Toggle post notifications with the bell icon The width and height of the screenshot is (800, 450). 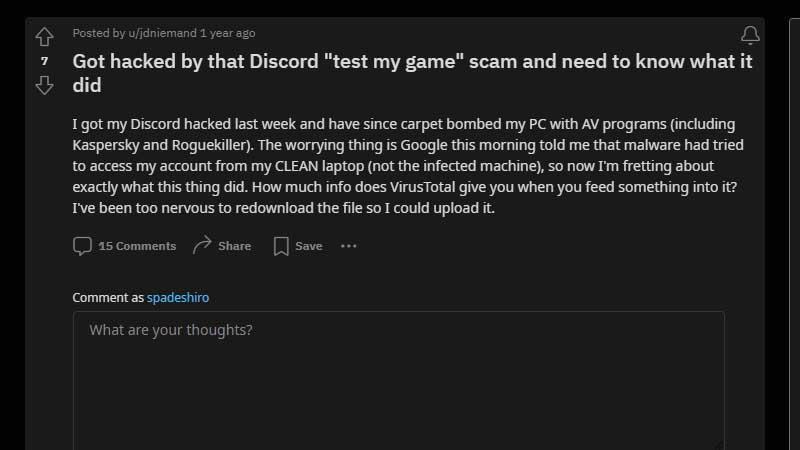point(750,35)
